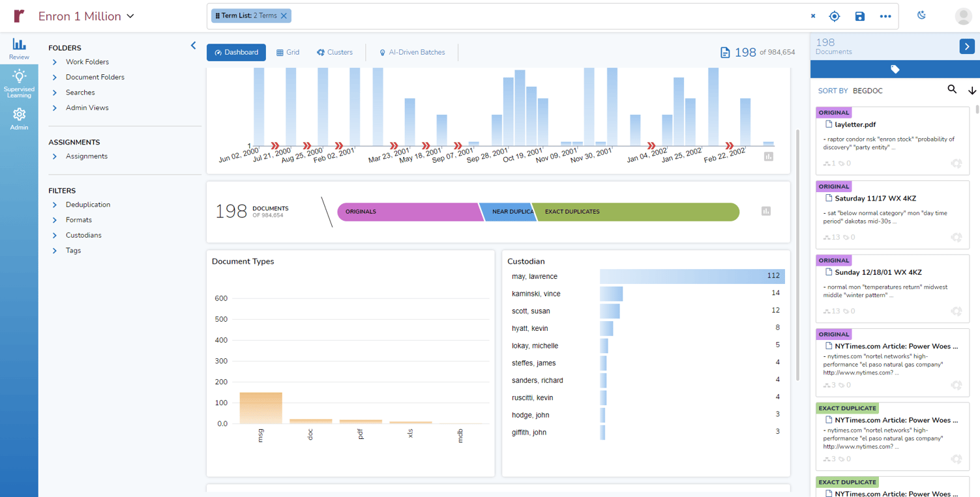Open the user profile avatar
This screenshot has height=497, width=980.
[x=963, y=16]
